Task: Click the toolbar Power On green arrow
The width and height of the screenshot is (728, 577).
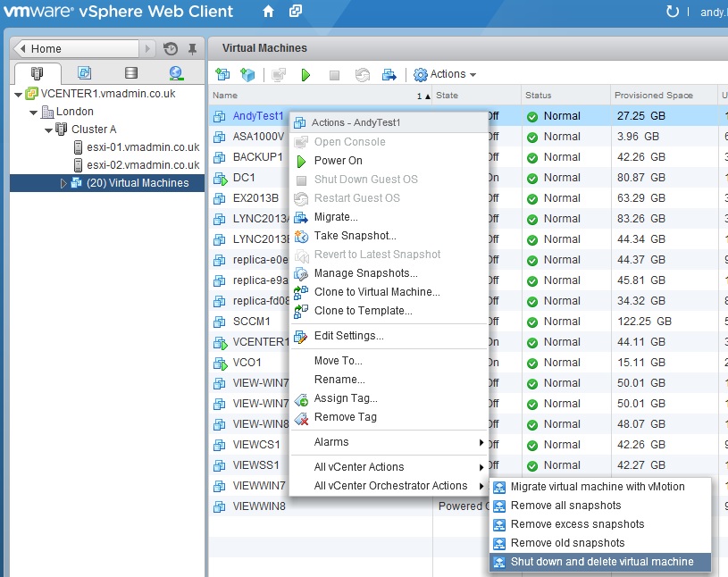Action: pyautogui.click(x=305, y=75)
